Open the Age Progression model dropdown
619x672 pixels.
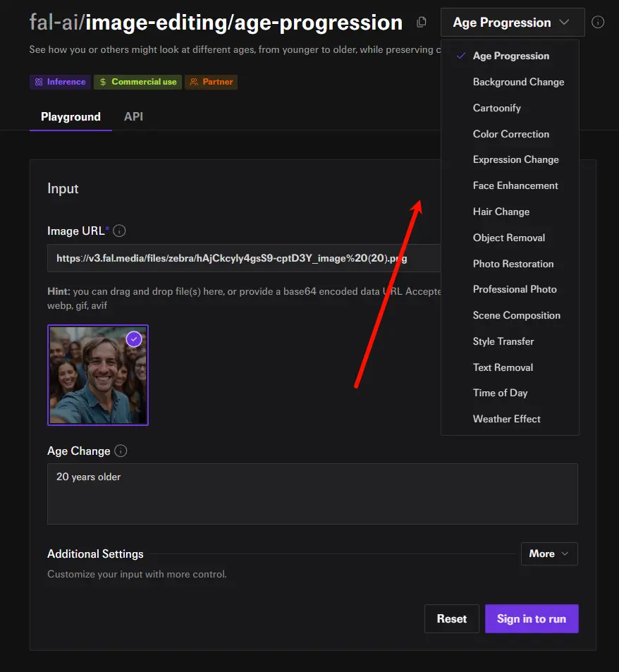(512, 23)
